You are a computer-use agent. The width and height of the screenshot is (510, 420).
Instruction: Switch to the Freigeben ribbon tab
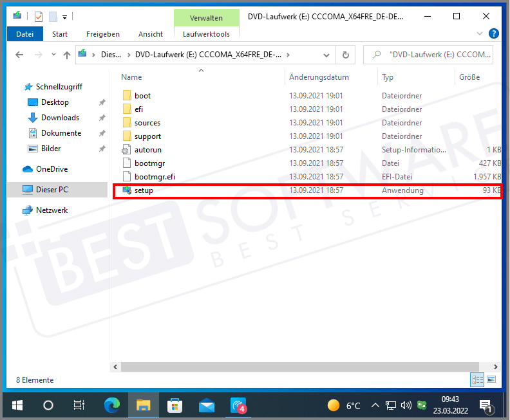(x=103, y=34)
